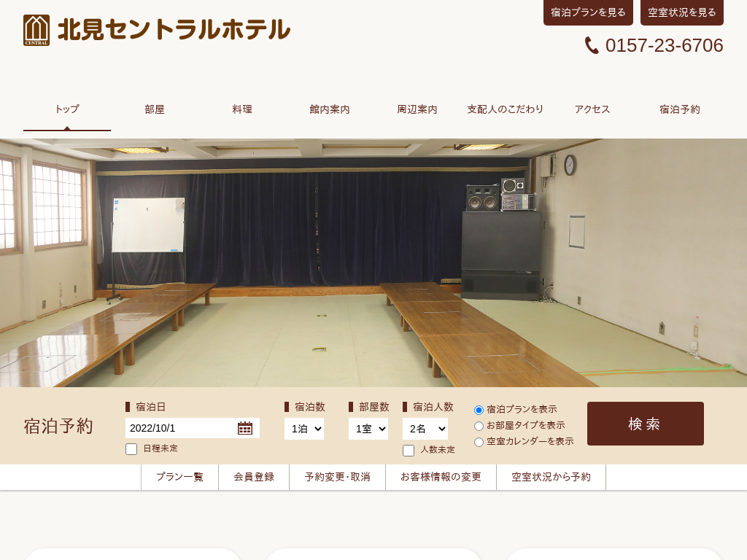Click the phone icon beside 0157-23-6706

tap(592, 46)
